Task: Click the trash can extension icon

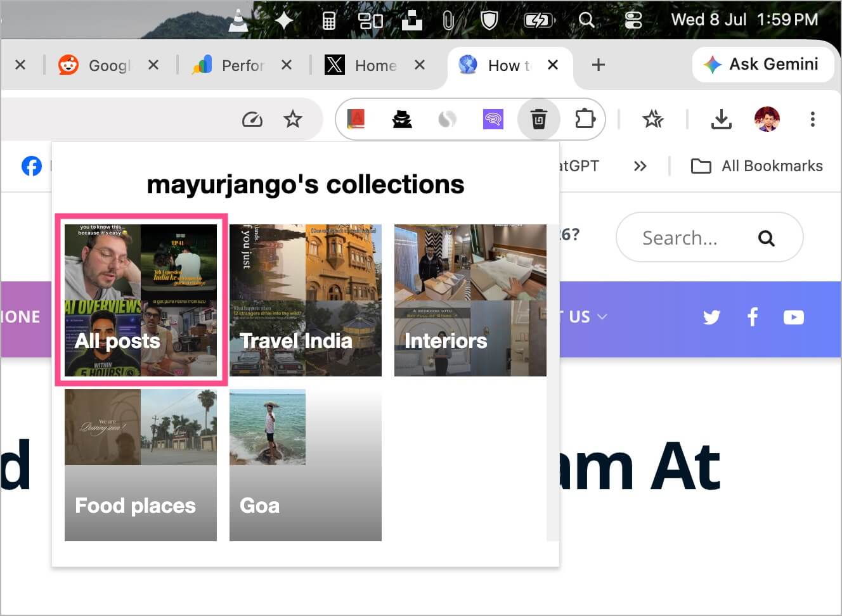Action: 539,119
